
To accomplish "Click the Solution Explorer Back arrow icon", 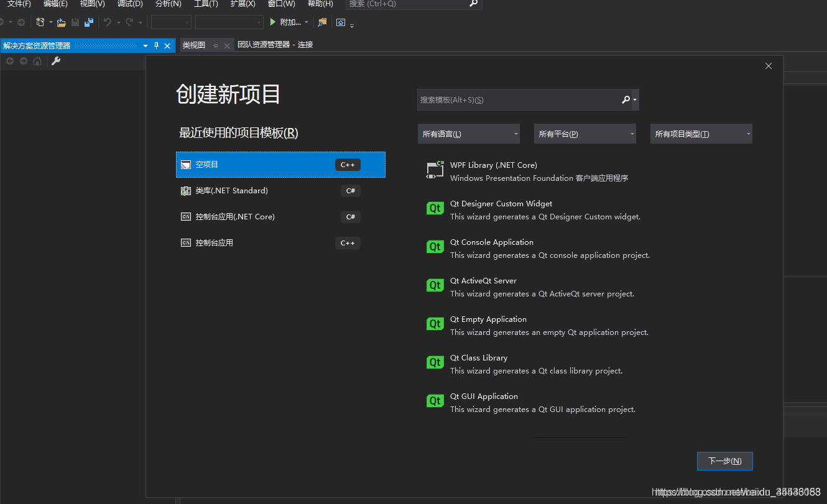I will [x=10, y=61].
